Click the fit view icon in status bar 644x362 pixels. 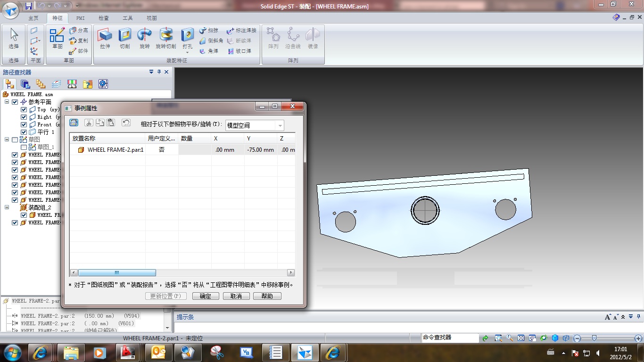pyautogui.click(x=521, y=338)
